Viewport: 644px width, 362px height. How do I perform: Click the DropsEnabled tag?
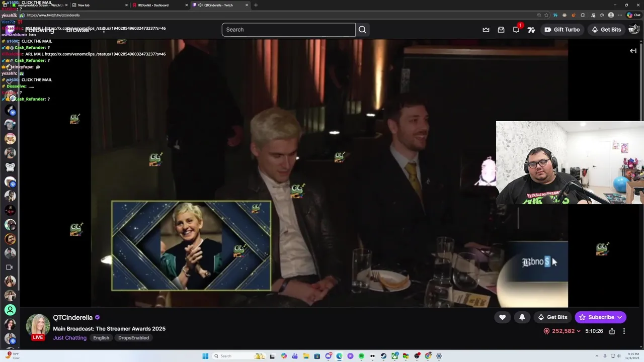(x=133, y=338)
